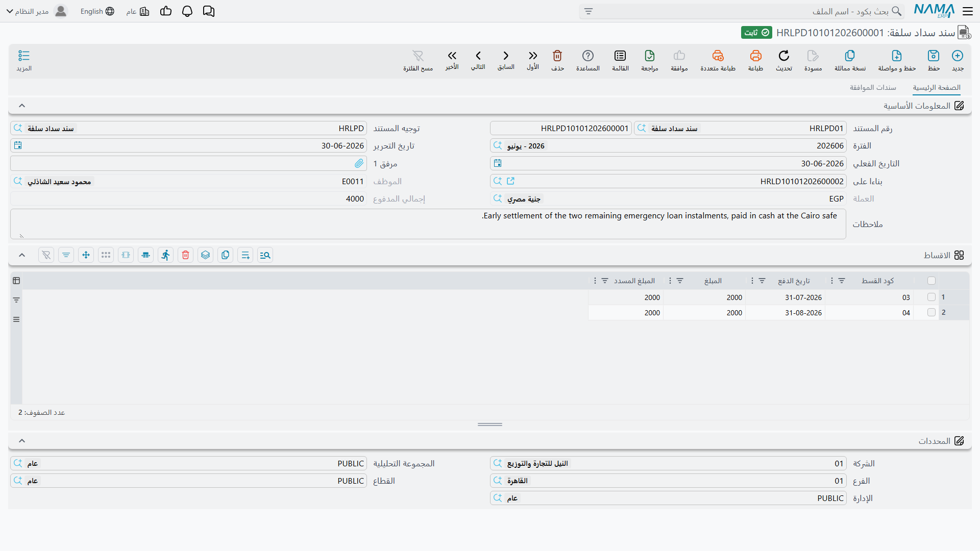Click the red delete-row icon in instalments toolbar
Viewport: 980px width, 551px height.
click(186, 255)
